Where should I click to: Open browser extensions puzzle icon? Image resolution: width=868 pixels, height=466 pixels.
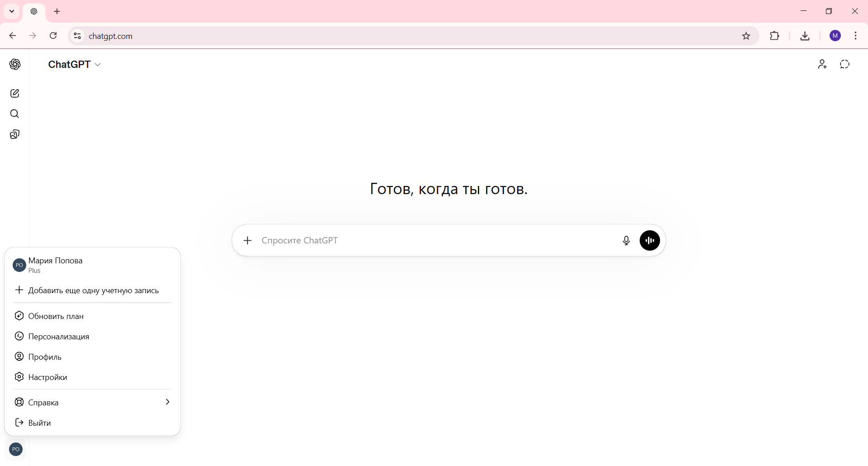[774, 36]
